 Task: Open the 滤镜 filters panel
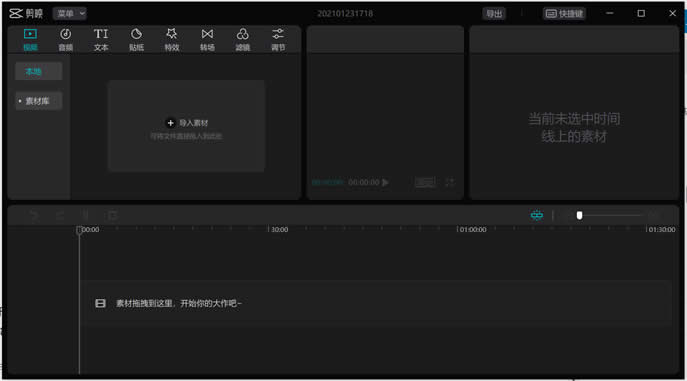point(243,39)
